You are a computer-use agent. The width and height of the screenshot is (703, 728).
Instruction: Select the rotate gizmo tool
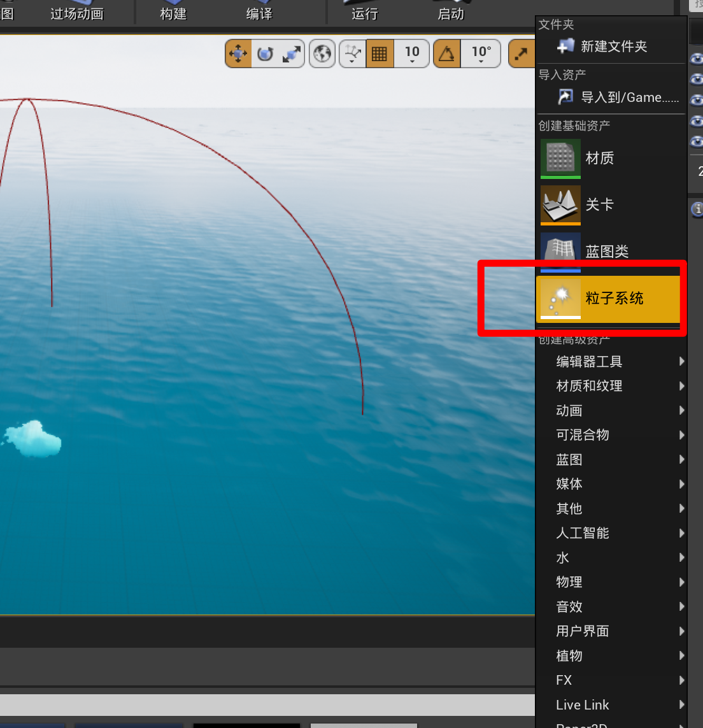(x=265, y=54)
